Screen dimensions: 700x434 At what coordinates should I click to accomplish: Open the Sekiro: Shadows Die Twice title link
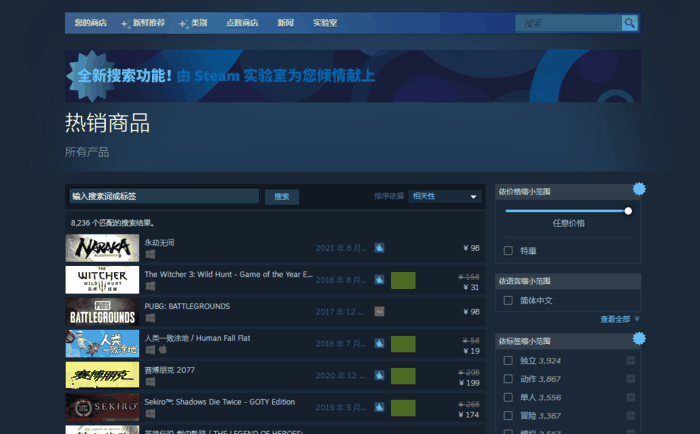(220, 402)
